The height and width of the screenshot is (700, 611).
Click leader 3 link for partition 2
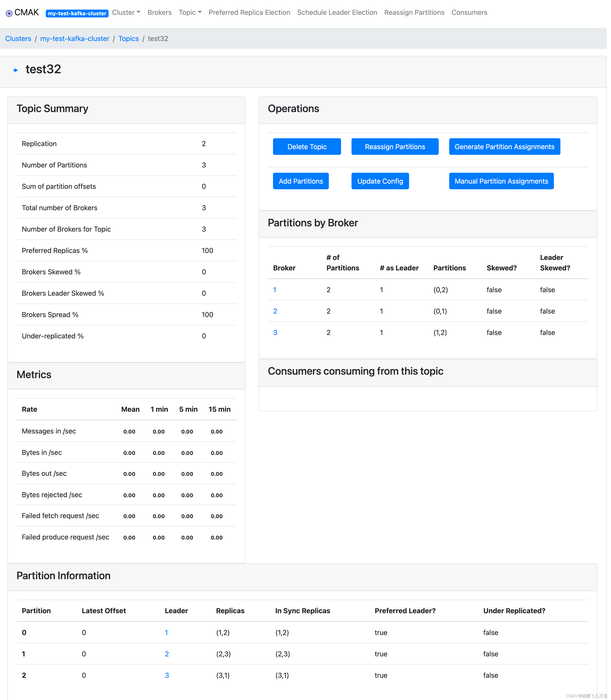point(167,675)
